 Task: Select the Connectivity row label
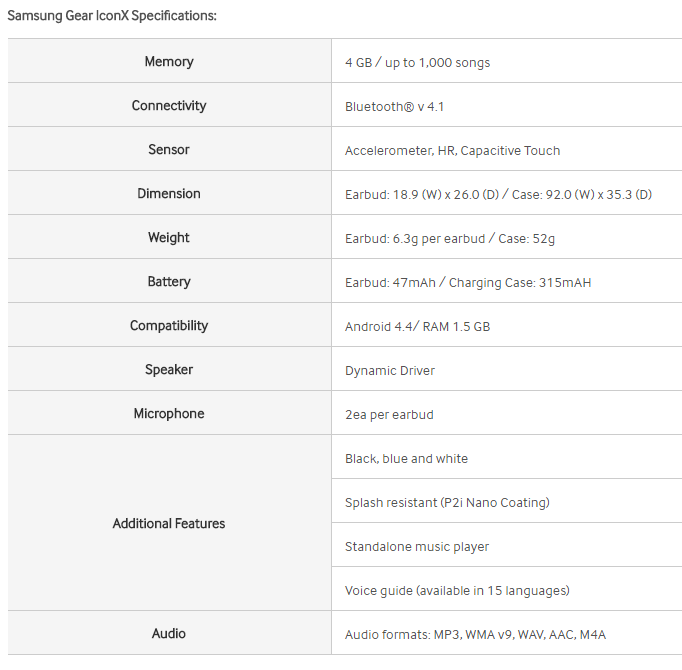click(169, 106)
